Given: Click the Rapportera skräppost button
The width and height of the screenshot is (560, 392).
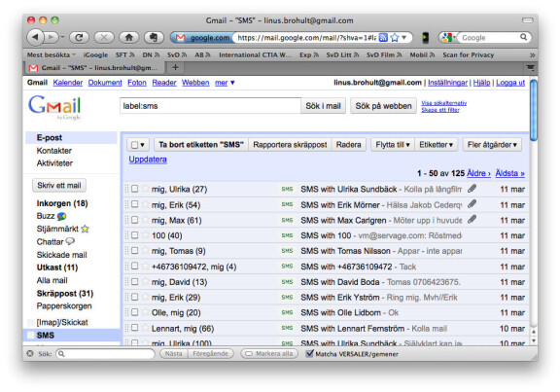Looking at the screenshot, I should pyautogui.click(x=290, y=145).
